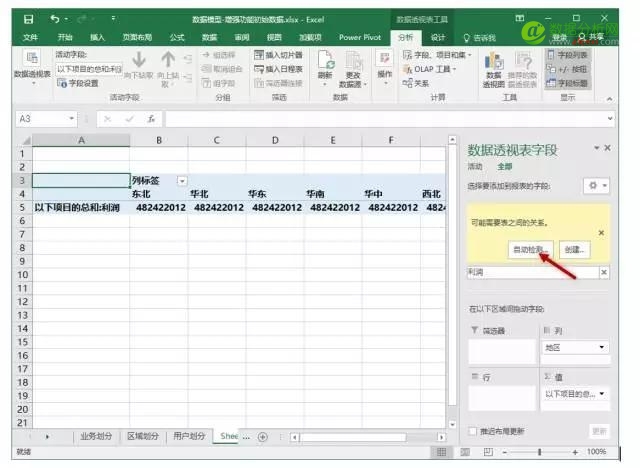This screenshot has width=640, height=468.
Task: Toggle 字段标题 field headers display
Action: click(x=567, y=83)
